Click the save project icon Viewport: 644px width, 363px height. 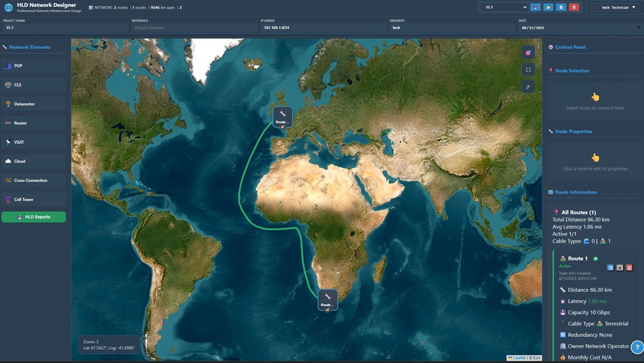[536, 8]
